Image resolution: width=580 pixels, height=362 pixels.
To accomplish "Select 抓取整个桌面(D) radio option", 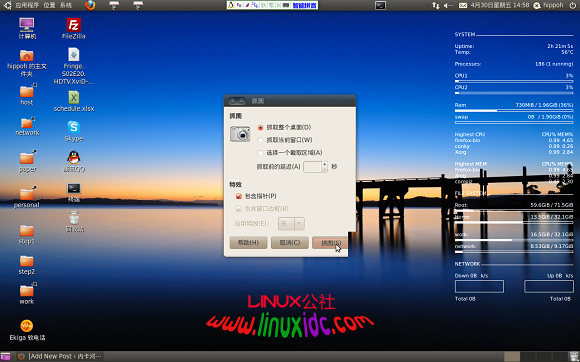I will pos(285,127).
